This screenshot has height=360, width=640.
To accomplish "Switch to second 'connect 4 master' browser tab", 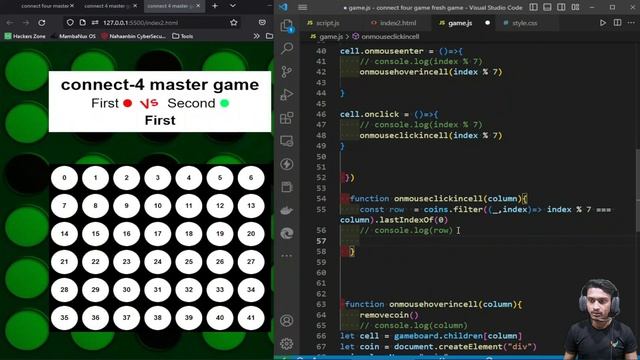I will [107, 6].
